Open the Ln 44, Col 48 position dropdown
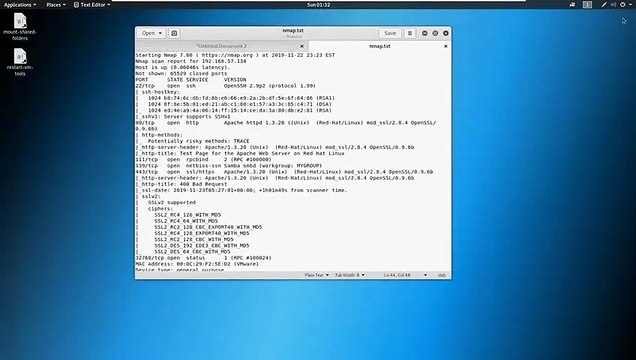This screenshot has height=360, width=636. point(405,275)
